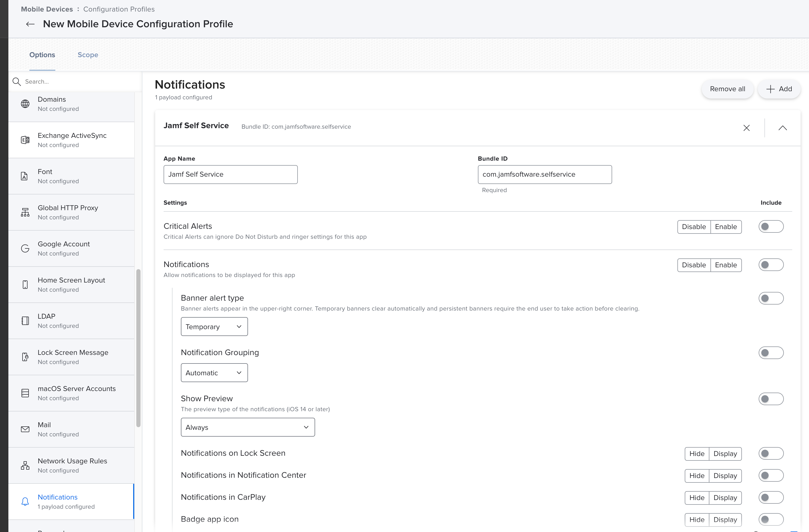Click Hide for Notifications in Notification Center
This screenshot has width=809, height=532.
pyautogui.click(x=697, y=476)
